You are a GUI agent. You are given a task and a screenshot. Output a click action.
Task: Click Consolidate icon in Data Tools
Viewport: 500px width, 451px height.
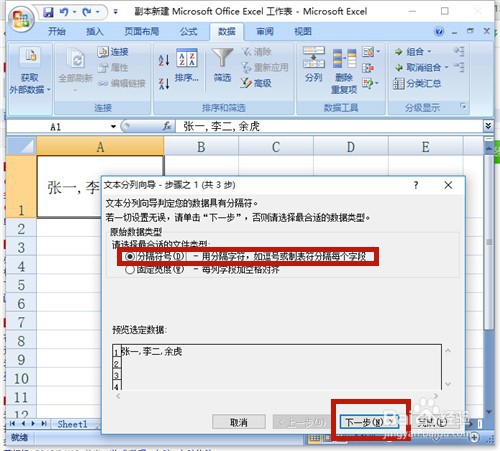pyautogui.click(x=368, y=68)
